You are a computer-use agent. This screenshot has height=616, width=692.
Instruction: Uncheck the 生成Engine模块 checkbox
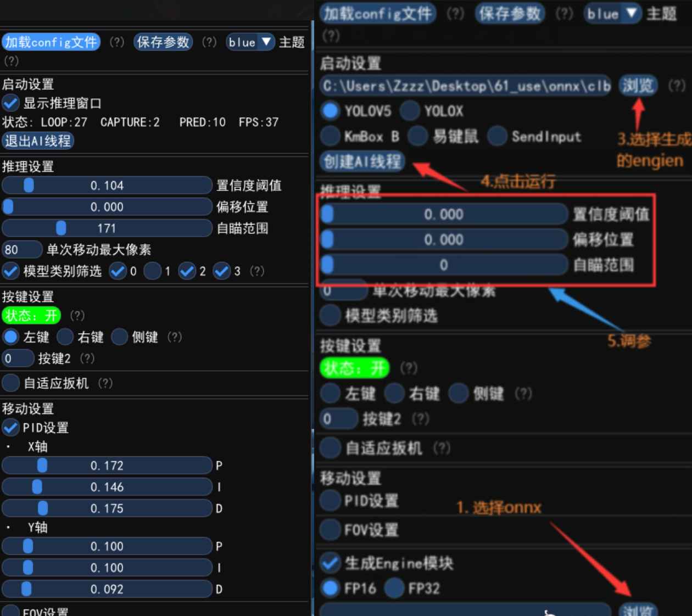point(330,563)
